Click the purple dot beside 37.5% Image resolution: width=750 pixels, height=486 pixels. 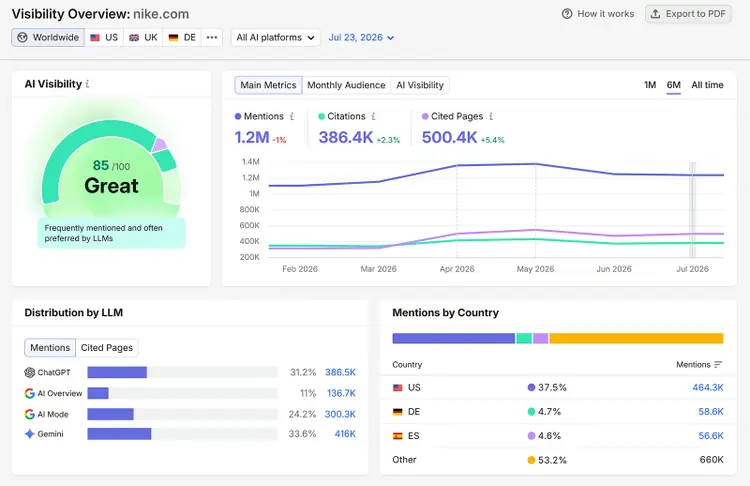(531, 387)
